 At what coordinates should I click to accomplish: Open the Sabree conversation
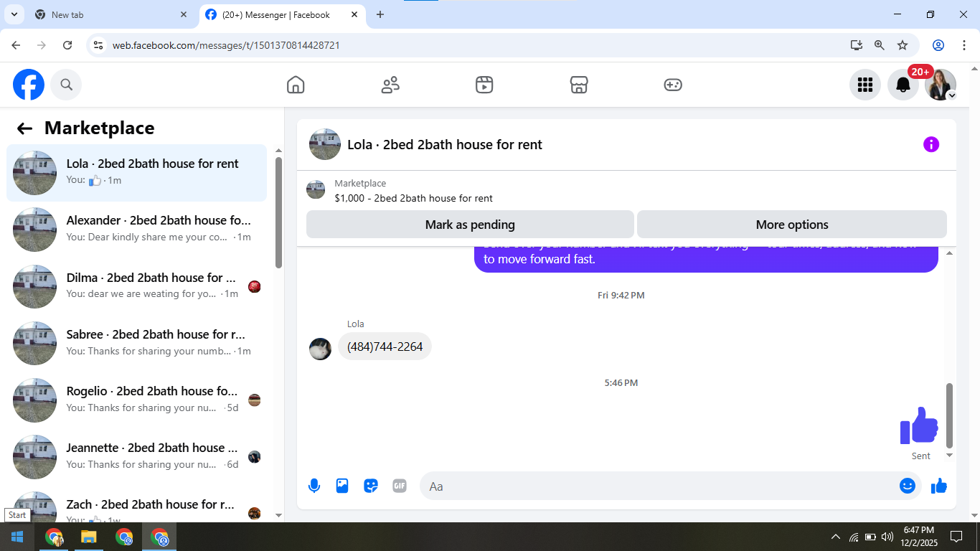tap(136, 343)
